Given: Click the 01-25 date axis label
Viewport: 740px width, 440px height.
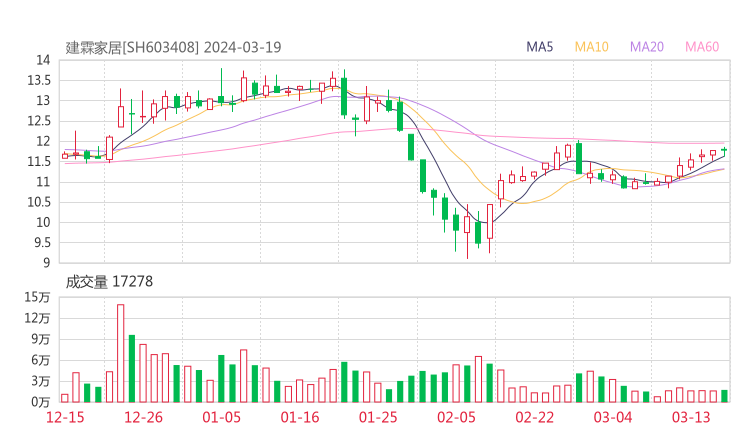Looking at the screenshot, I should [x=378, y=417].
